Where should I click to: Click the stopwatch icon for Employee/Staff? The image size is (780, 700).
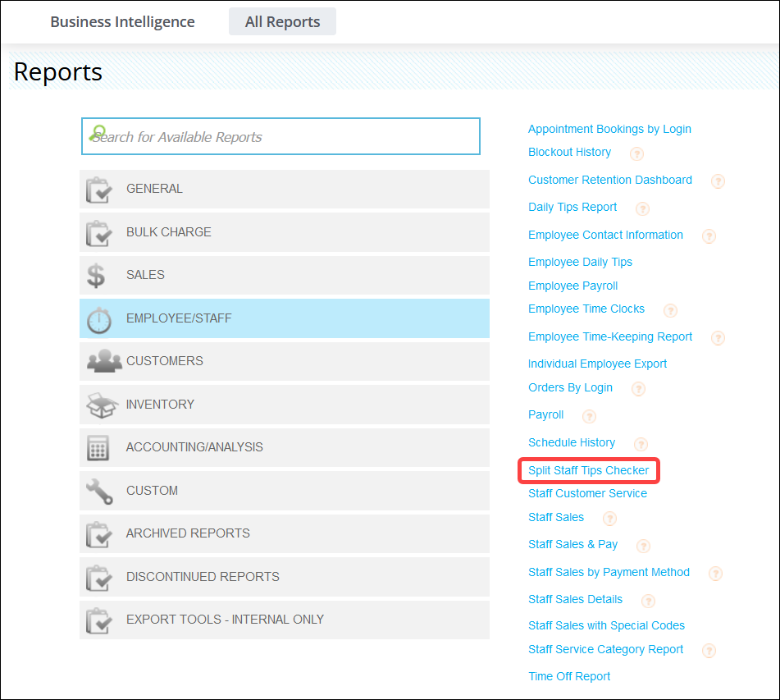coord(98,318)
